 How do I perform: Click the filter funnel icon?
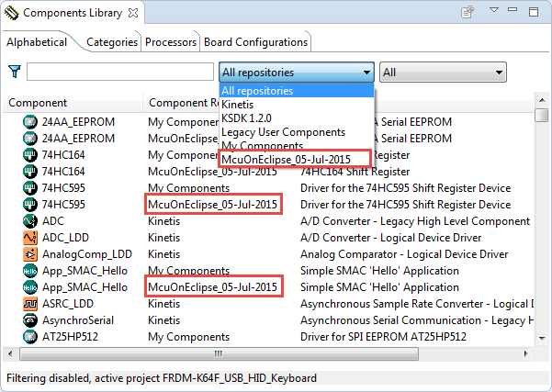(15, 72)
